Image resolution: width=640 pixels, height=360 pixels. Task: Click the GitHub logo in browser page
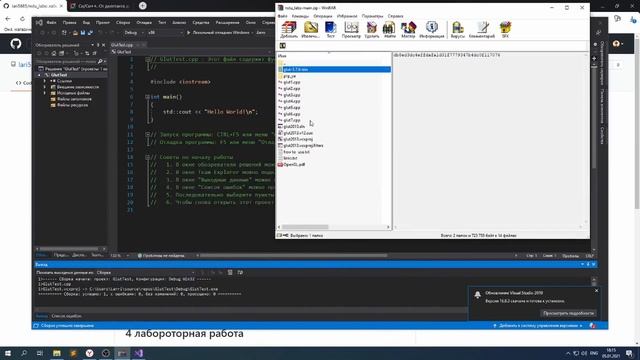coord(16,44)
